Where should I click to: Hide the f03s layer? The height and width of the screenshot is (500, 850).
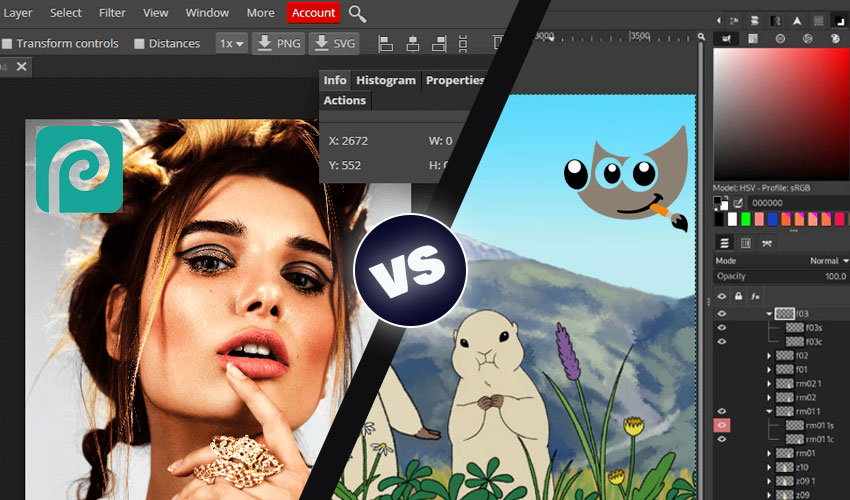[722, 328]
